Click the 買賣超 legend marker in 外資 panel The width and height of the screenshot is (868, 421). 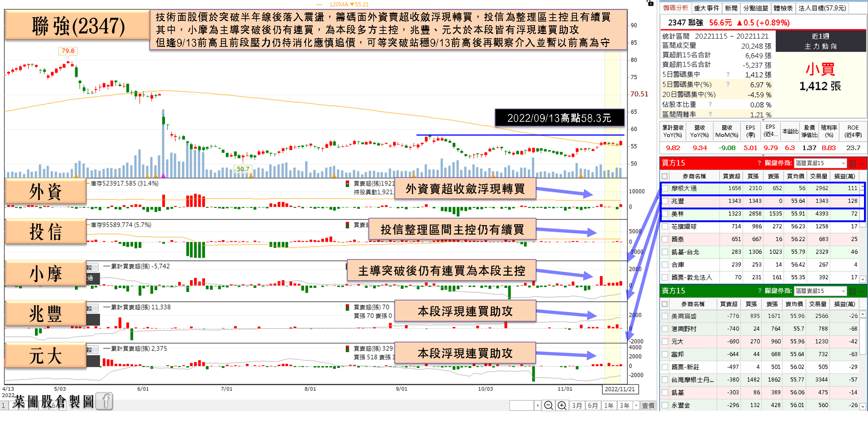[x=348, y=183]
